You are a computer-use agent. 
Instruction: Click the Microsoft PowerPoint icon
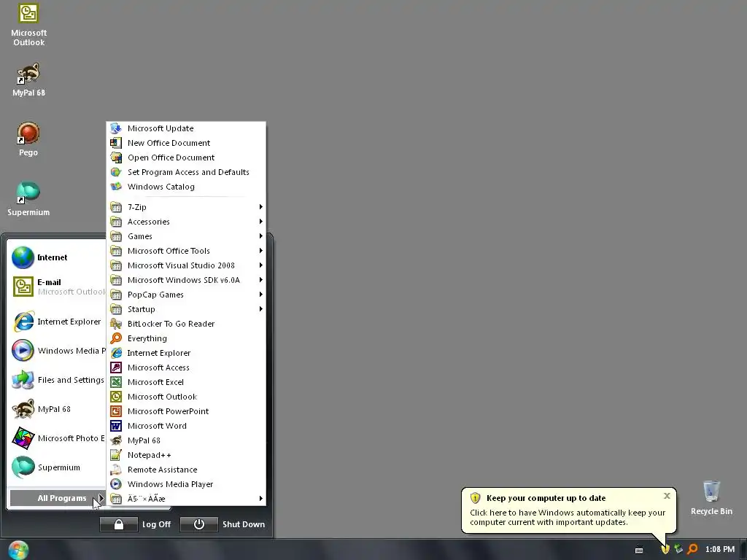coord(116,411)
